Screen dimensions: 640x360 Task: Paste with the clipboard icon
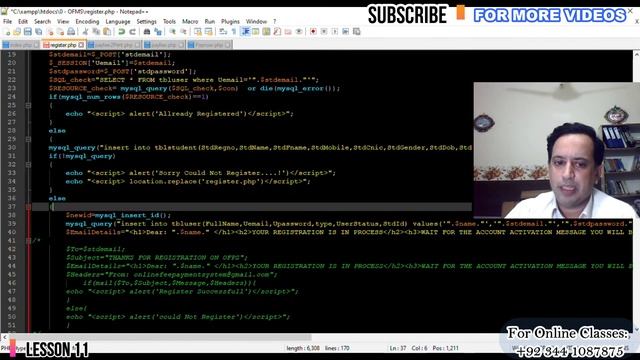pyautogui.click(x=107, y=31)
